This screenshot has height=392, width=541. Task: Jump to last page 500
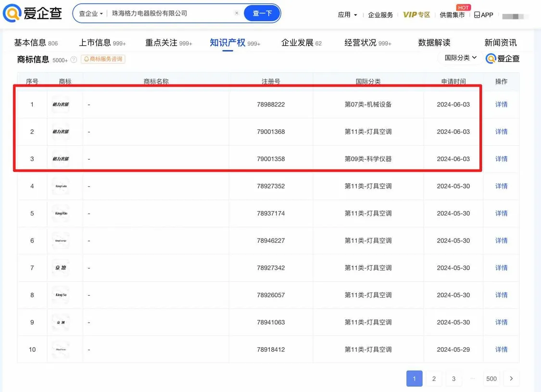click(x=491, y=379)
